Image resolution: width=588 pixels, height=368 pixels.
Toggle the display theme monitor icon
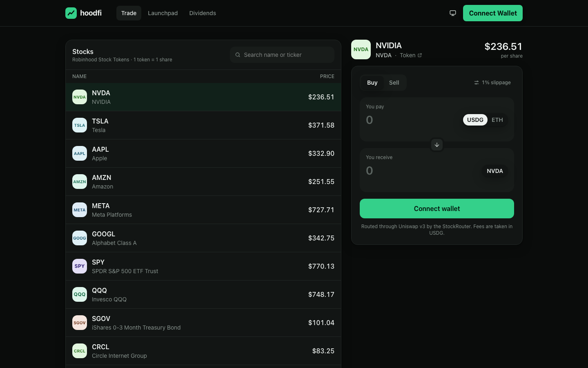(453, 13)
